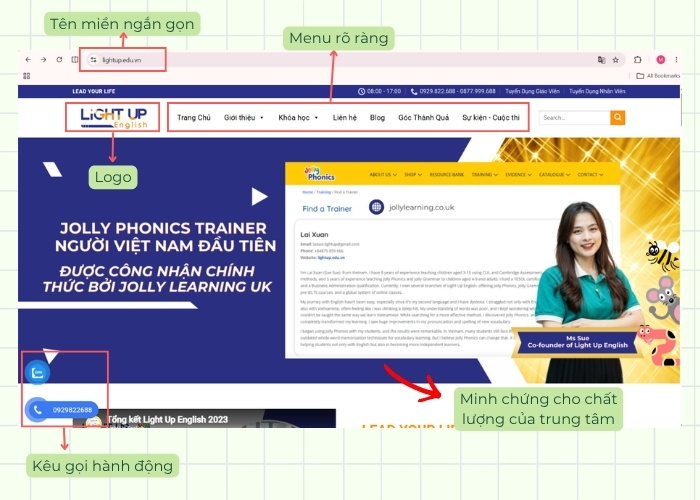The height and width of the screenshot is (500, 700).
Task: Click the lightup.edu.vn address bar URL
Action: click(x=121, y=60)
